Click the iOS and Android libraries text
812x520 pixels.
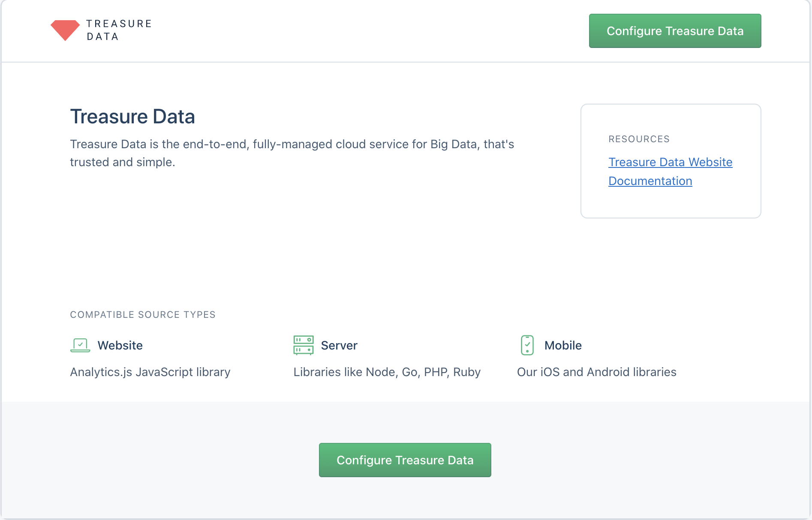pos(596,372)
